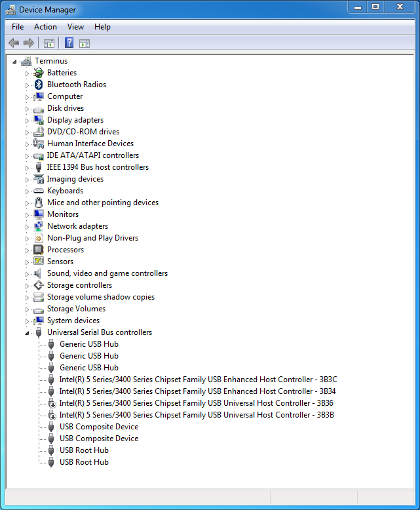Select the Sensors text label
420x510 pixels.
60,262
